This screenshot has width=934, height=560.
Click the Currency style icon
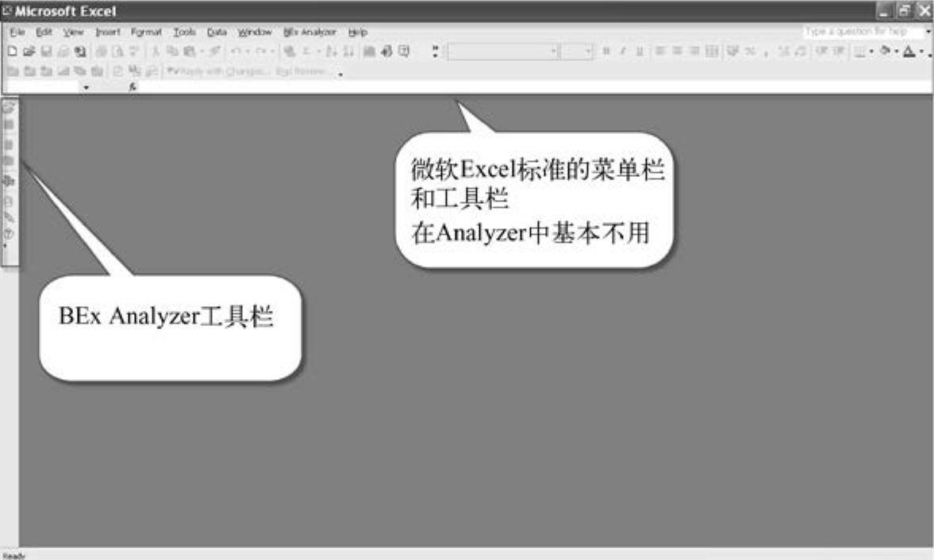pos(732,52)
